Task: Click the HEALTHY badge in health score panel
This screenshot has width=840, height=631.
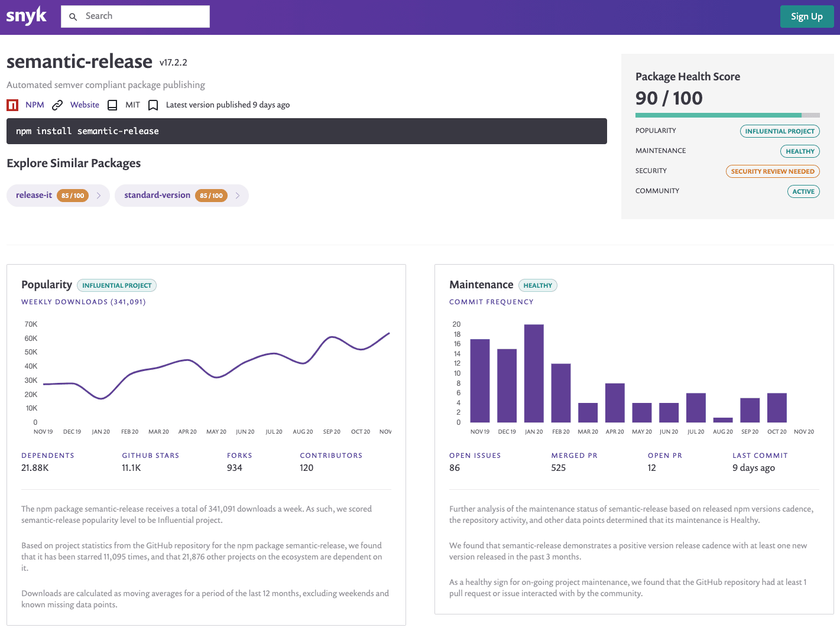Action: tap(800, 151)
